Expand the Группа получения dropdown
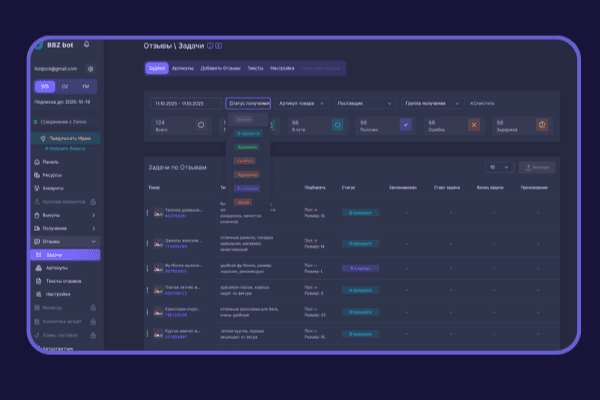 point(431,103)
